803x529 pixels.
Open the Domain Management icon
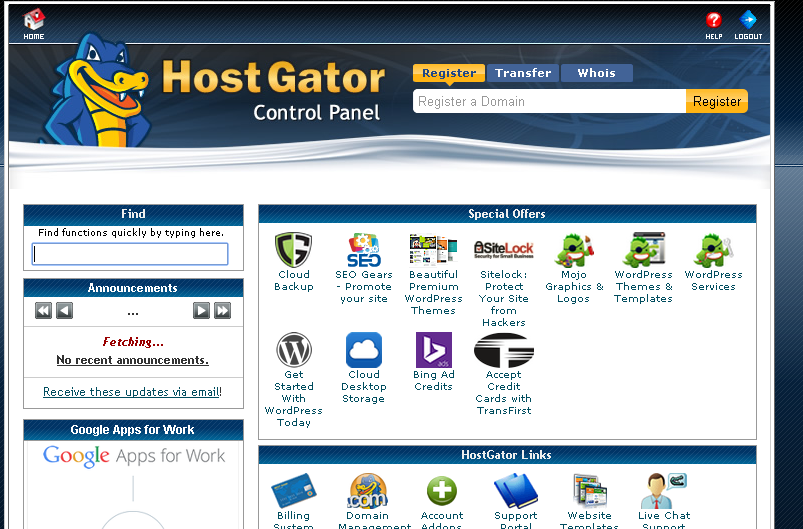(x=368, y=491)
